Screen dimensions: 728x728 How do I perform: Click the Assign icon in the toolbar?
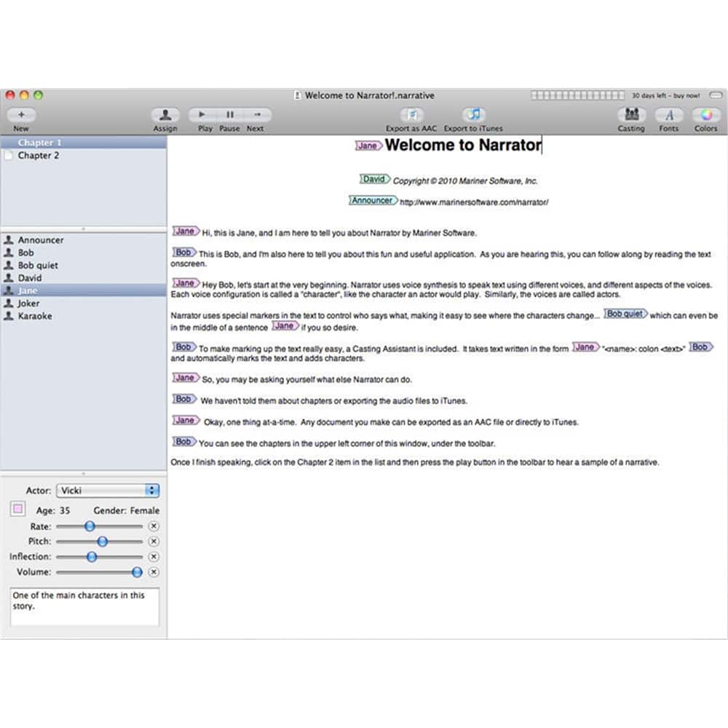click(165, 115)
